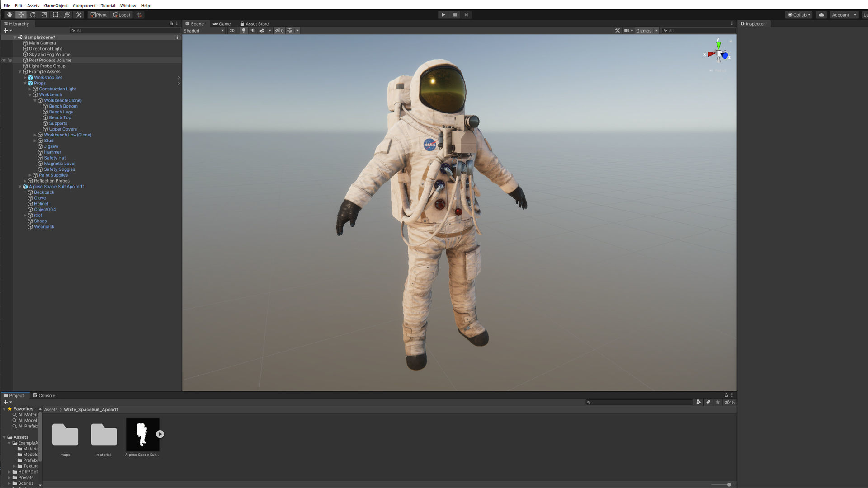The image size is (868, 488).
Task: Switch to the Game tab
Action: (222, 24)
